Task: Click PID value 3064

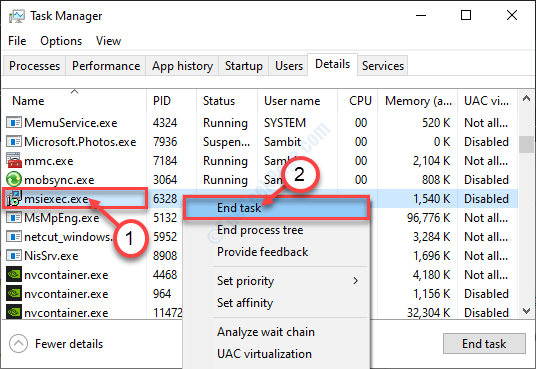Action: tap(165, 180)
